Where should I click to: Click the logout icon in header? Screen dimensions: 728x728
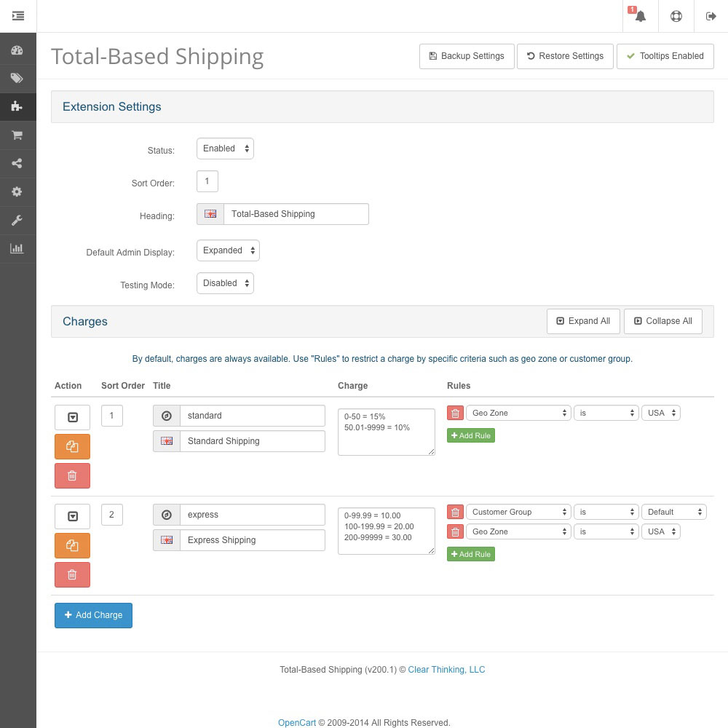[x=711, y=16]
